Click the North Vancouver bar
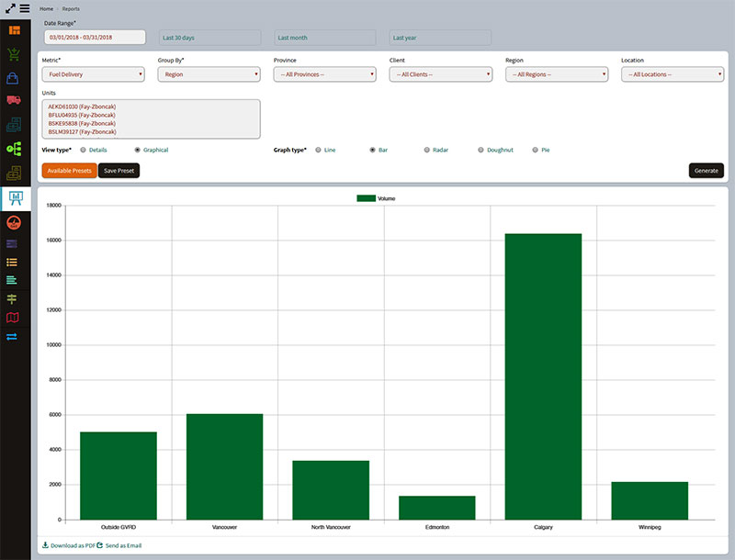Screen dimensions: 735x560 click(331, 489)
